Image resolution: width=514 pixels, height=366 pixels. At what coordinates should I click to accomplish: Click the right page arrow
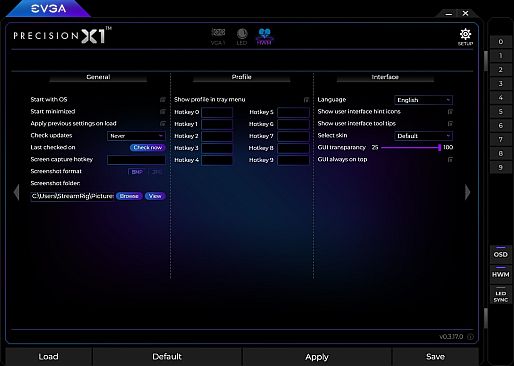point(468,192)
